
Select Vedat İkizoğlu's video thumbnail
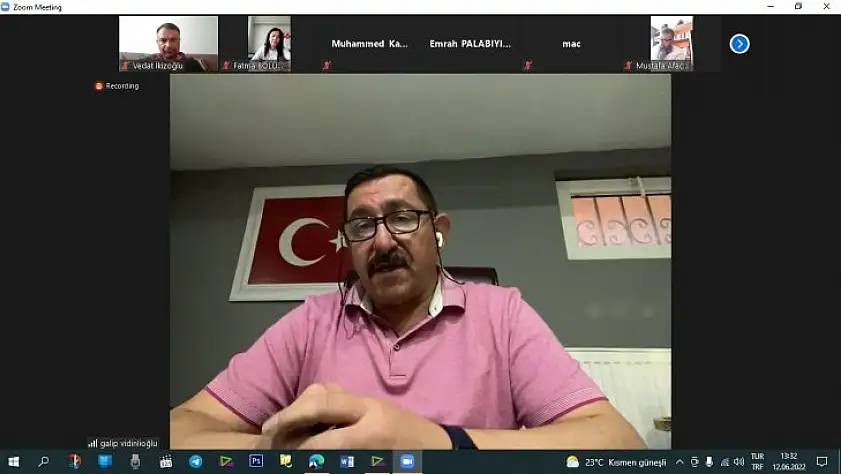pos(168,43)
